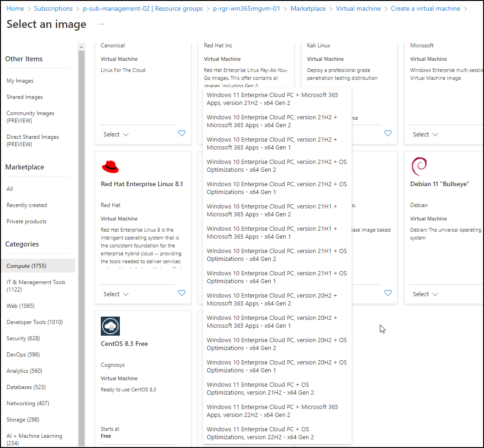The width and height of the screenshot is (484, 448).
Task: Open Virtual machine breadcrumb link
Action: 358,8
